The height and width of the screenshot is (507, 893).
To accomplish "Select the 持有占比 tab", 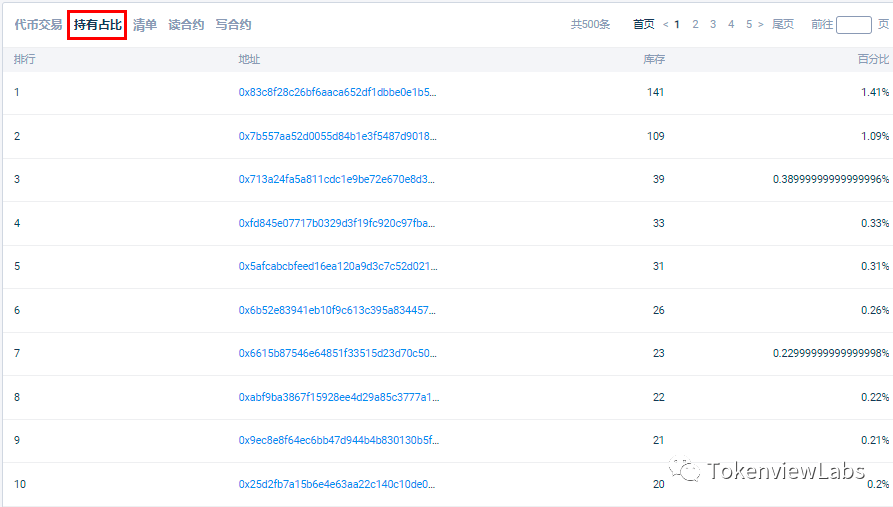I will tap(97, 24).
